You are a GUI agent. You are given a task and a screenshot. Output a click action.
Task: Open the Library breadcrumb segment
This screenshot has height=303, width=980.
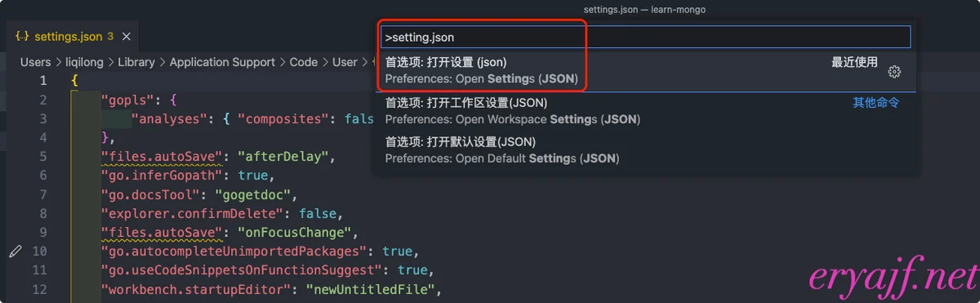point(136,62)
